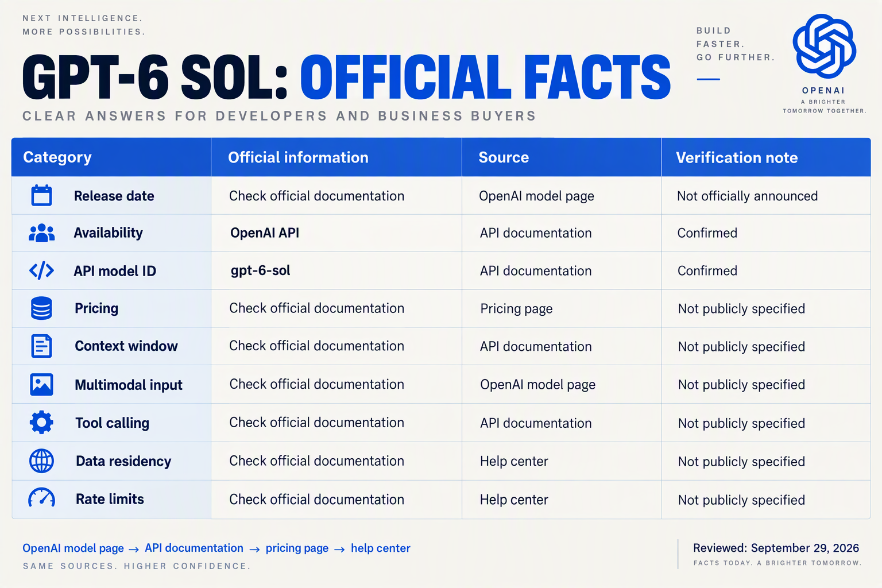Select the 'API model ID' row label

click(x=115, y=271)
